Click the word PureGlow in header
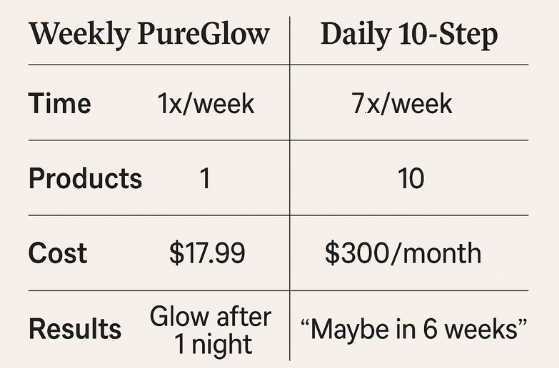The image size is (559, 368). [x=204, y=35]
